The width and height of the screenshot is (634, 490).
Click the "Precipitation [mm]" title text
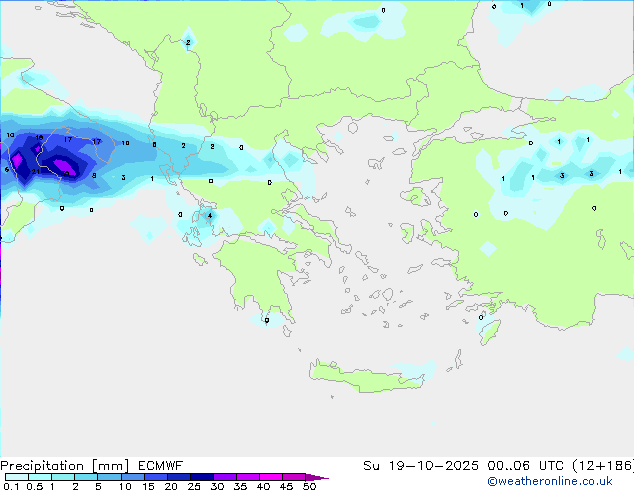coord(65,466)
